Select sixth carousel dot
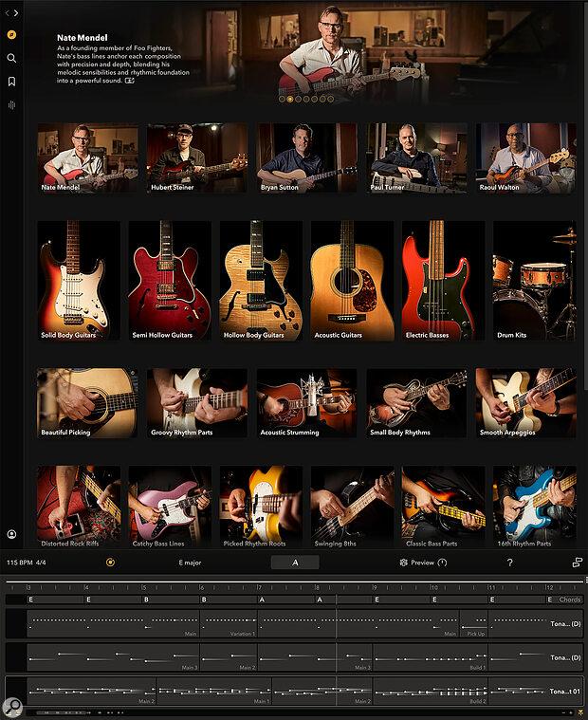The height and width of the screenshot is (720, 588). [x=322, y=99]
